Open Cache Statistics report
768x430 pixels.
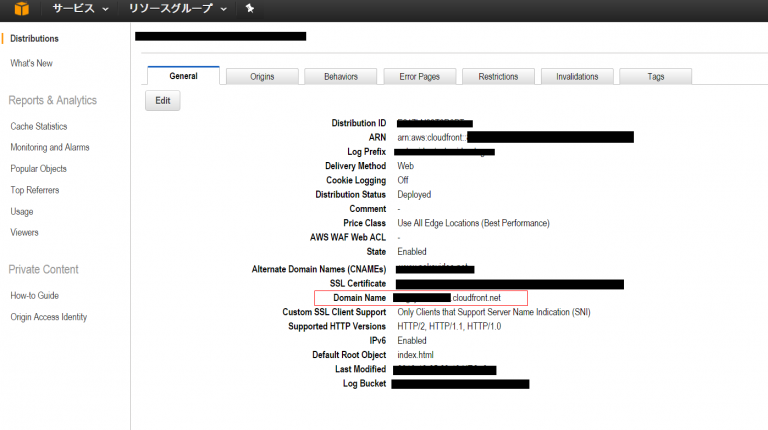tap(39, 127)
